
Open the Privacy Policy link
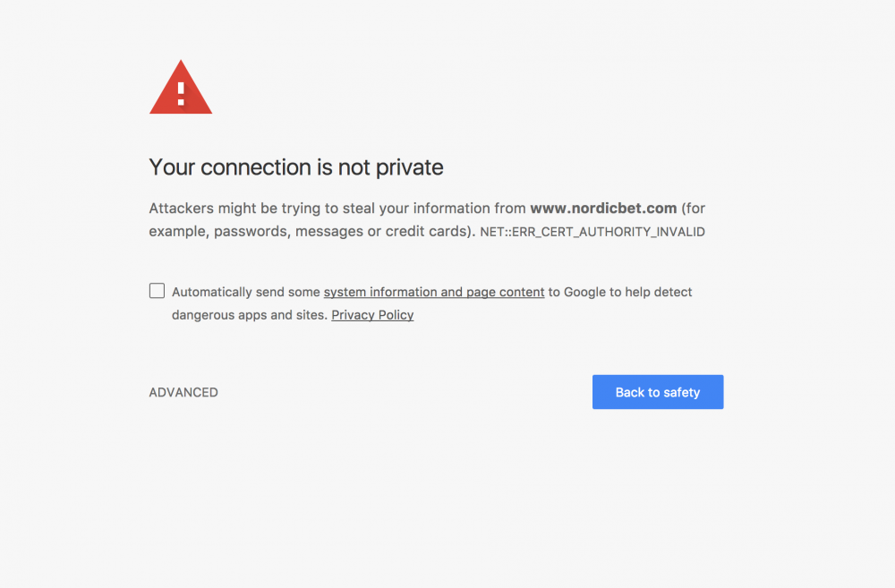pos(372,315)
